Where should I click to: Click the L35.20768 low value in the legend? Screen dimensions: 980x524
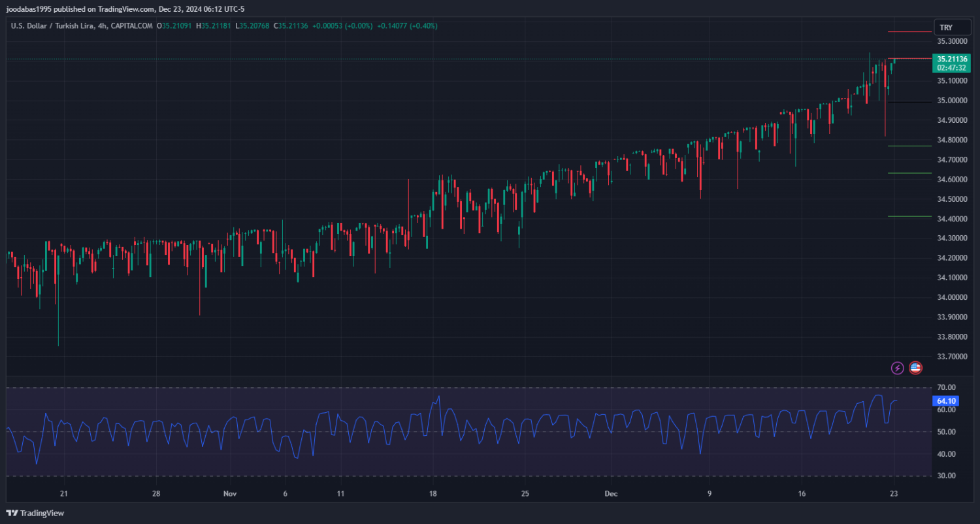pyautogui.click(x=252, y=26)
